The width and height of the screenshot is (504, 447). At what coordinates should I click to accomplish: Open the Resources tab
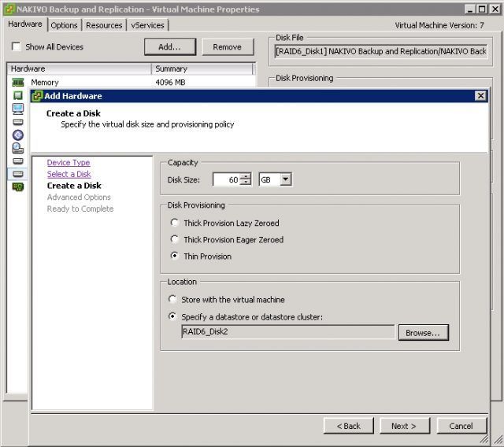click(104, 25)
